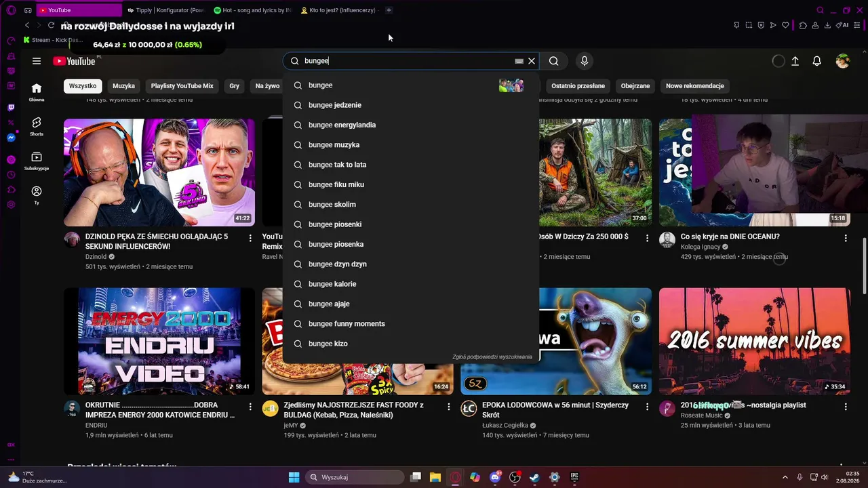Switch to the Hot song and lyrics tab
Image resolution: width=868 pixels, height=488 pixels.
pos(252,10)
